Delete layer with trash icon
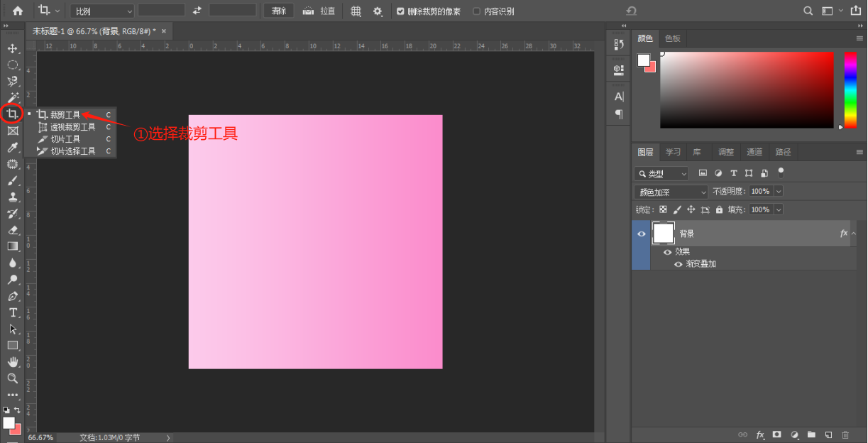The image size is (868, 443). click(x=845, y=434)
